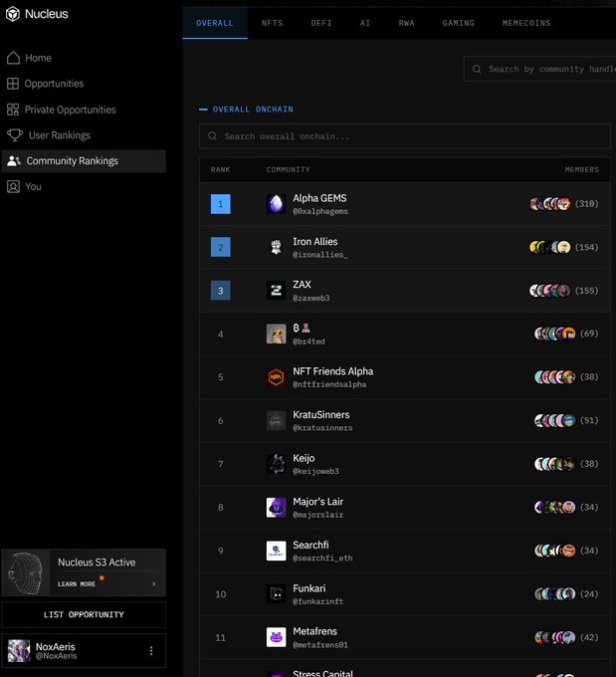Click Learn More on the S3 banner
This screenshot has height=677, width=616.
77,583
